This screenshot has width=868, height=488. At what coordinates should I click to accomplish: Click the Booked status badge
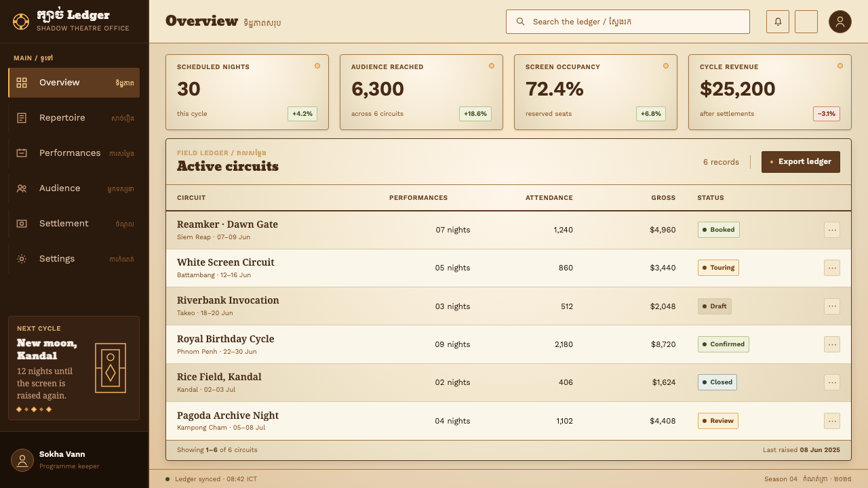pyautogui.click(x=719, y=230)
